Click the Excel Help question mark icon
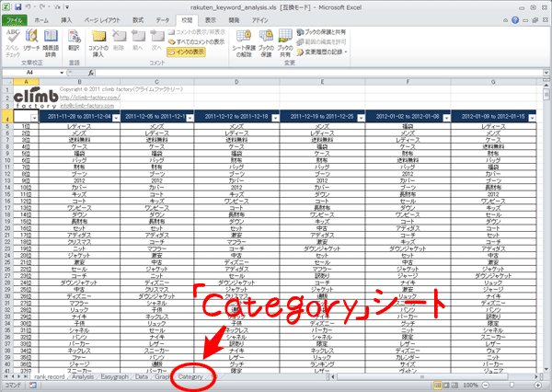The height and width of the screenshot is (392, 552). click(515, 20)
